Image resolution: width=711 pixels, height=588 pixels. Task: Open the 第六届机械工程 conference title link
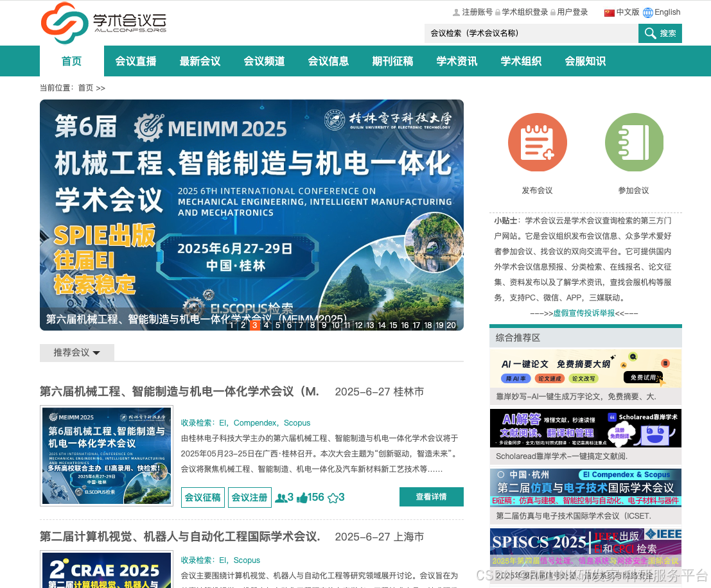pos(180,392)
